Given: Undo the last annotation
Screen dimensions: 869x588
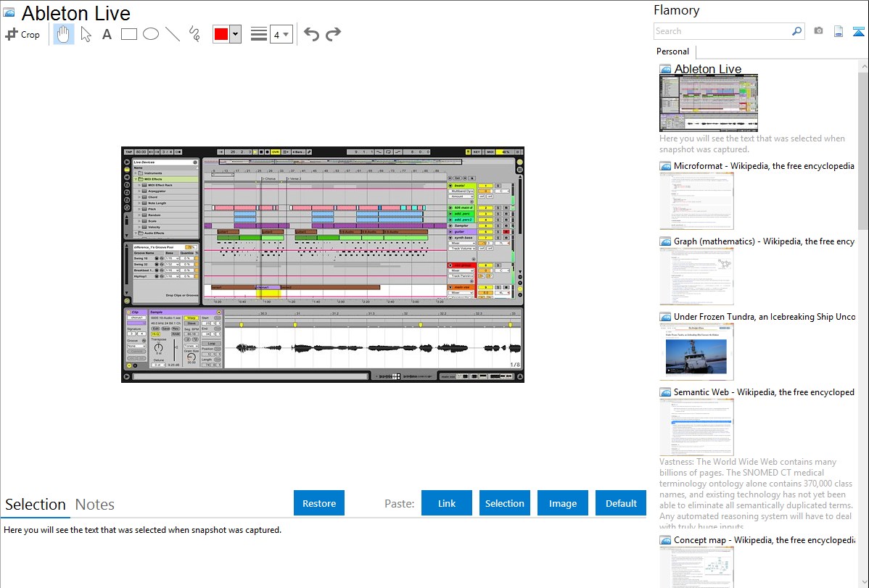Looking at the screenshot, I should tap(311, 34).
